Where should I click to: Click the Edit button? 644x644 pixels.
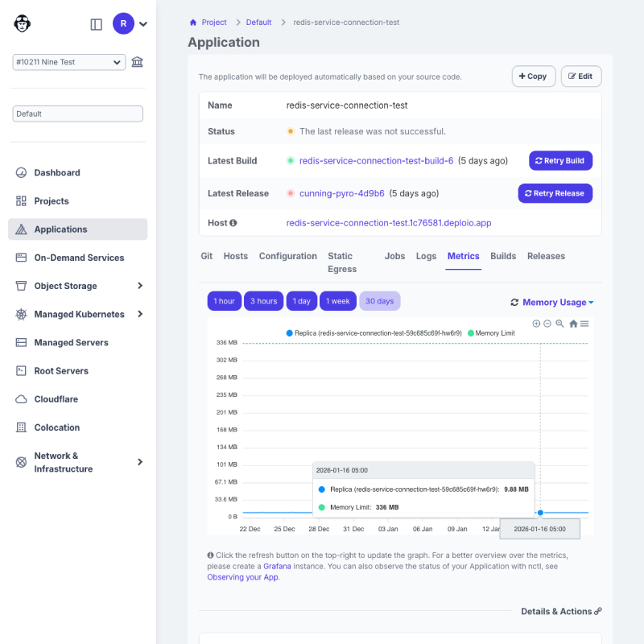click(x=581, y=76)
